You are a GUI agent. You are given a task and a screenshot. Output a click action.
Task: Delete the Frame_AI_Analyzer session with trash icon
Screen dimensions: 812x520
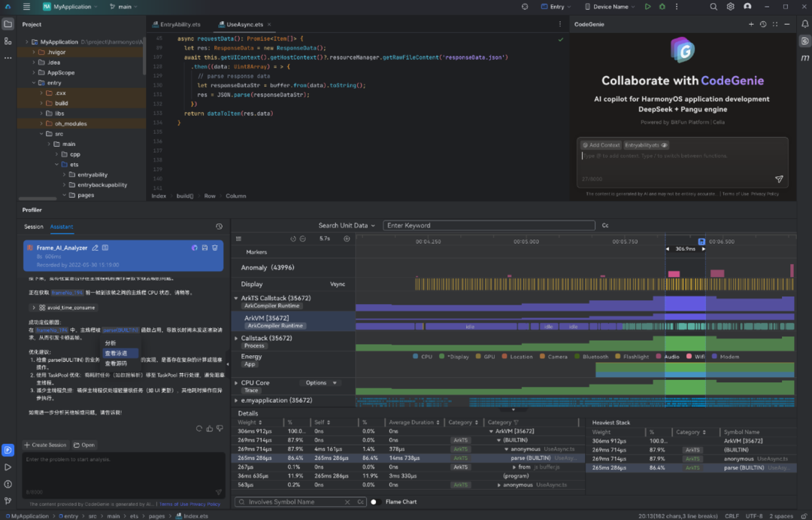pyautogui.click(x=215, y=248)
